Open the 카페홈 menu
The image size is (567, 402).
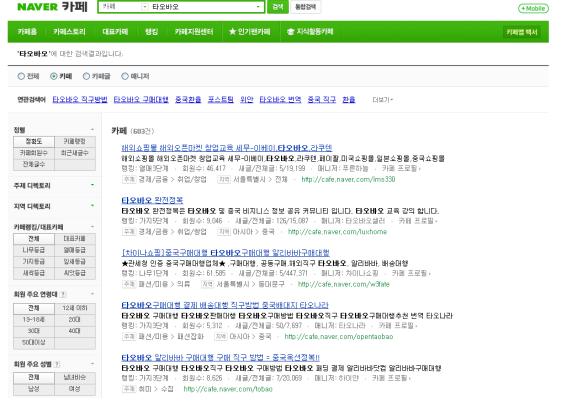click(27, 32)
